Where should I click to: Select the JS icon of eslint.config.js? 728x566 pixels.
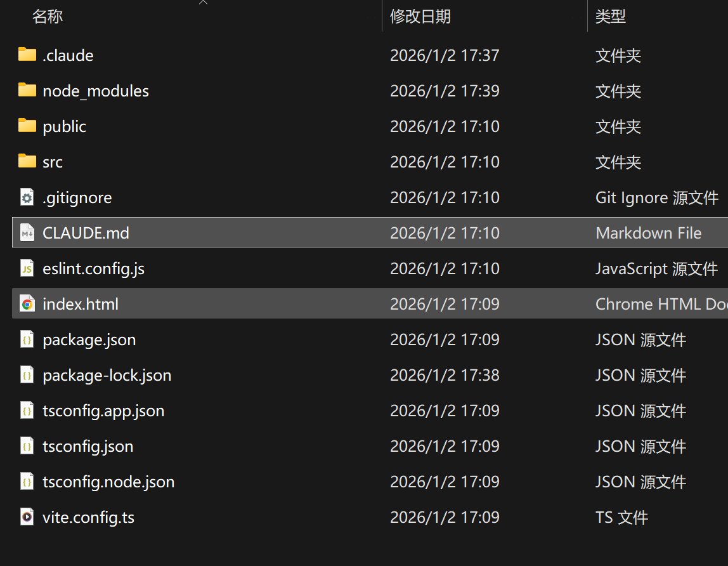(27, 268)
